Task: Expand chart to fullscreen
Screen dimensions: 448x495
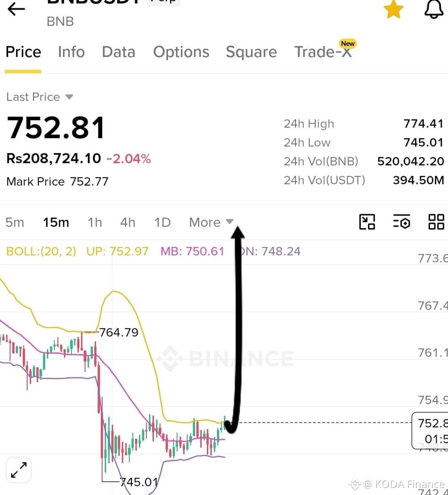Action: pos(19,470)
